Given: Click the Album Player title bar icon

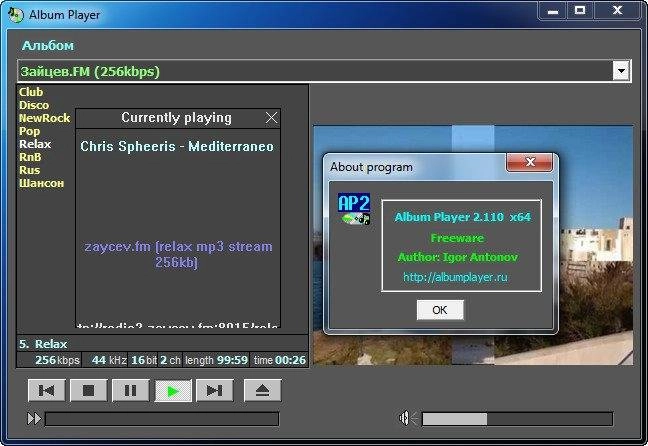Looking at the screenshot, I should 16,15.
